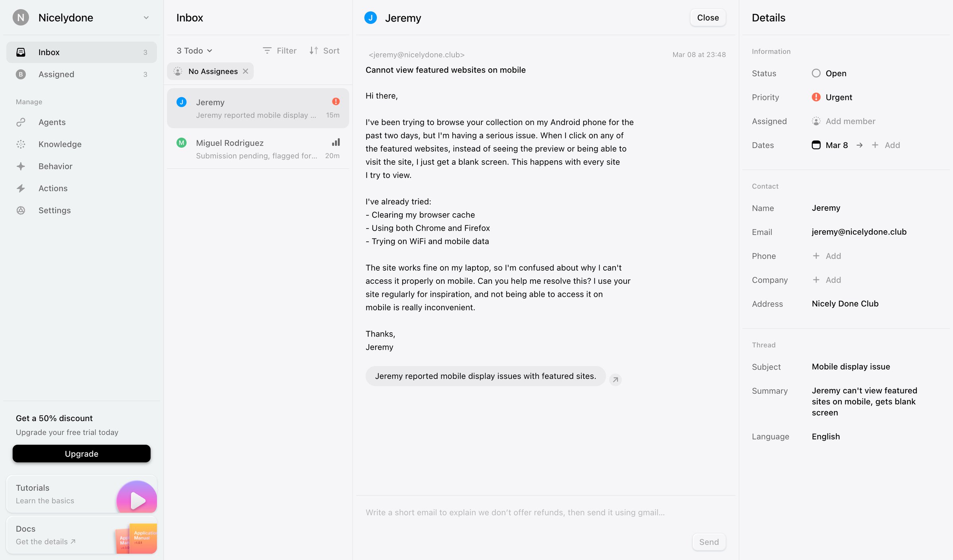Add a Phone number for contact
This screenshot has width=953, height=560.
pos(827,256)
